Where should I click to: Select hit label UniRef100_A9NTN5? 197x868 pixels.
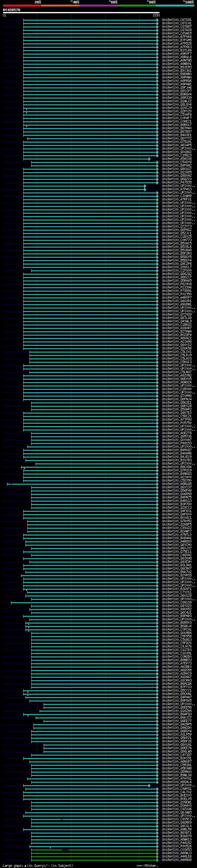177,61
